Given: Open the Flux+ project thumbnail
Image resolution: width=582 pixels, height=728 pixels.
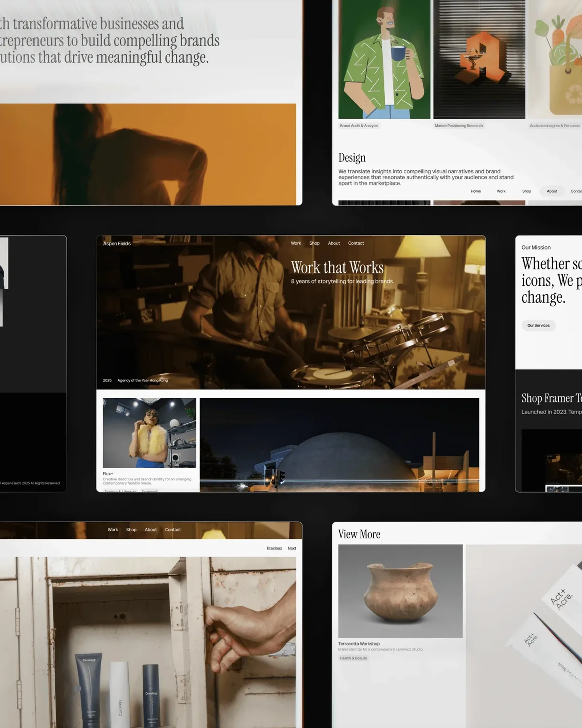Looking at the screenshot, I should point(150,433).
